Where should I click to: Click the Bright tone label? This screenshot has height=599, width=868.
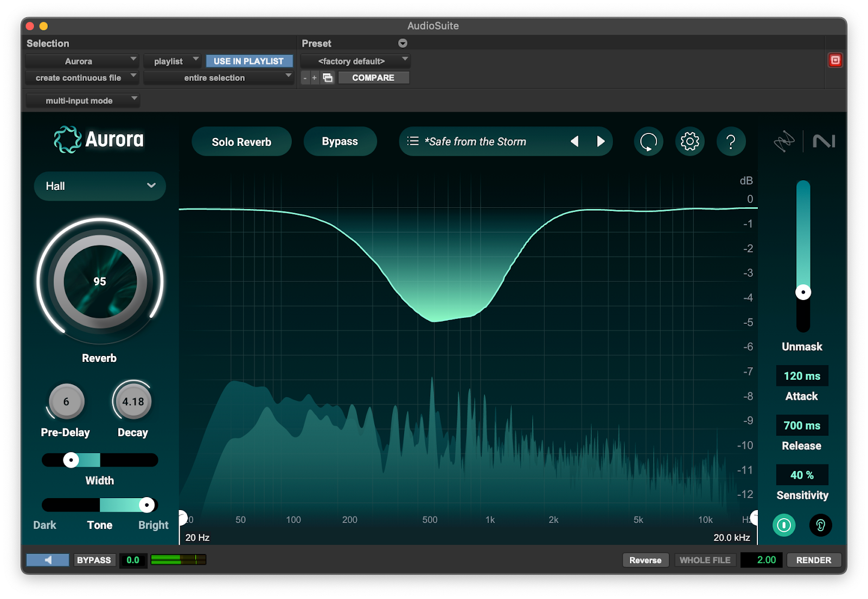point(153,525)
